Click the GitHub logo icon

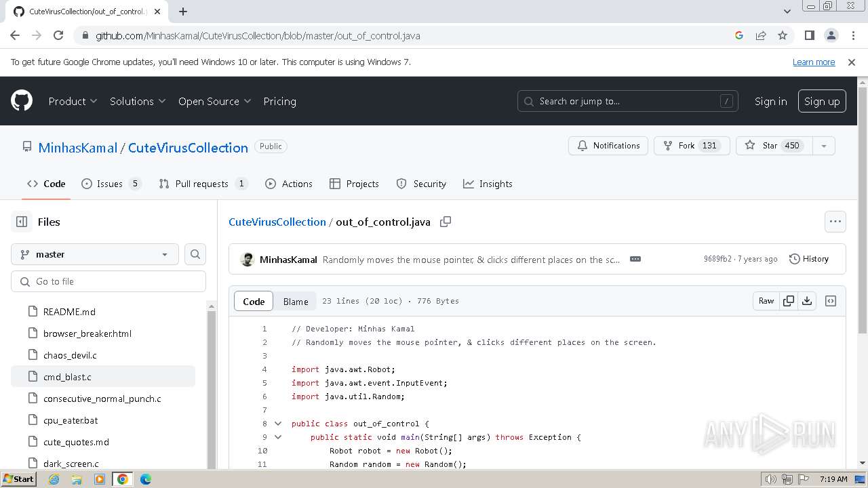[22, 101]
